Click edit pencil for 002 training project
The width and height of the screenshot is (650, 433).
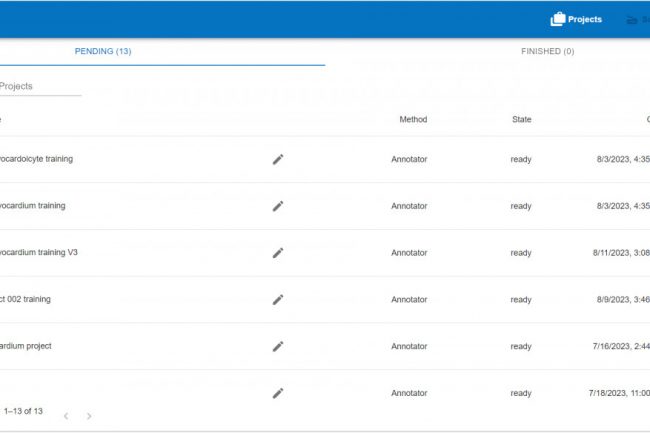coord(278,299)
